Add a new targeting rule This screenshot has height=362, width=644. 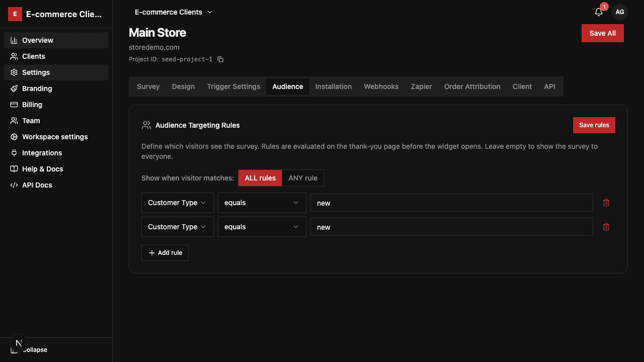coord(165,253)
